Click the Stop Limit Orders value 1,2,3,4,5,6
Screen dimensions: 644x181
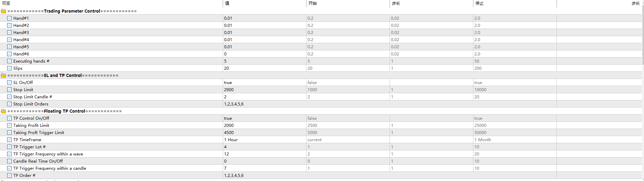(x=264, y=104)
